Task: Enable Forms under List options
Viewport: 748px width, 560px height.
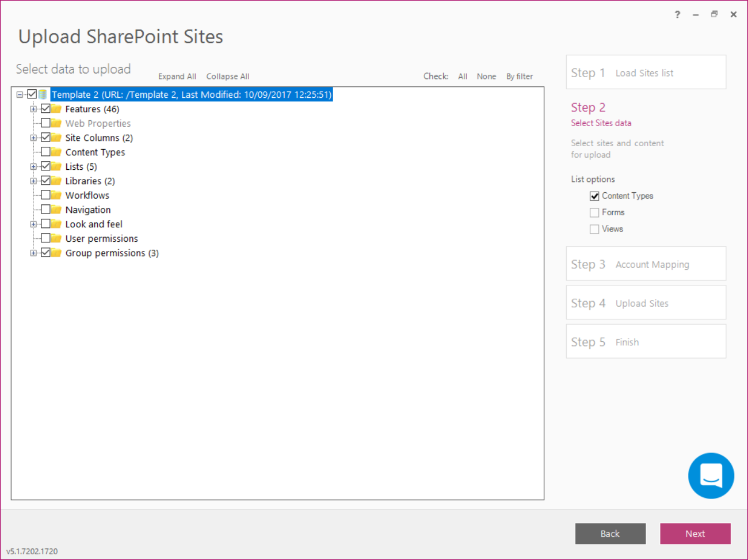Action: click(594, 213)
